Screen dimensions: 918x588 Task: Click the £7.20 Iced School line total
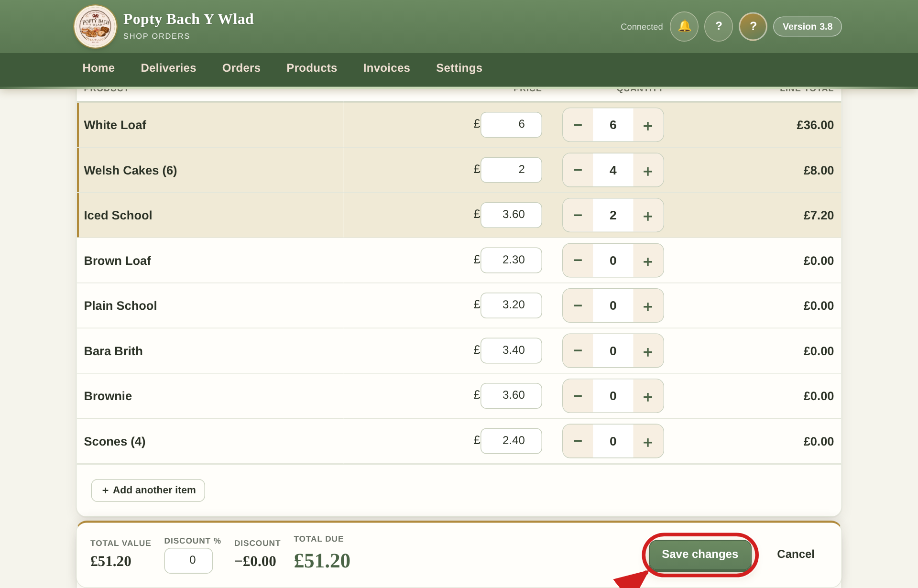[819, 216]
